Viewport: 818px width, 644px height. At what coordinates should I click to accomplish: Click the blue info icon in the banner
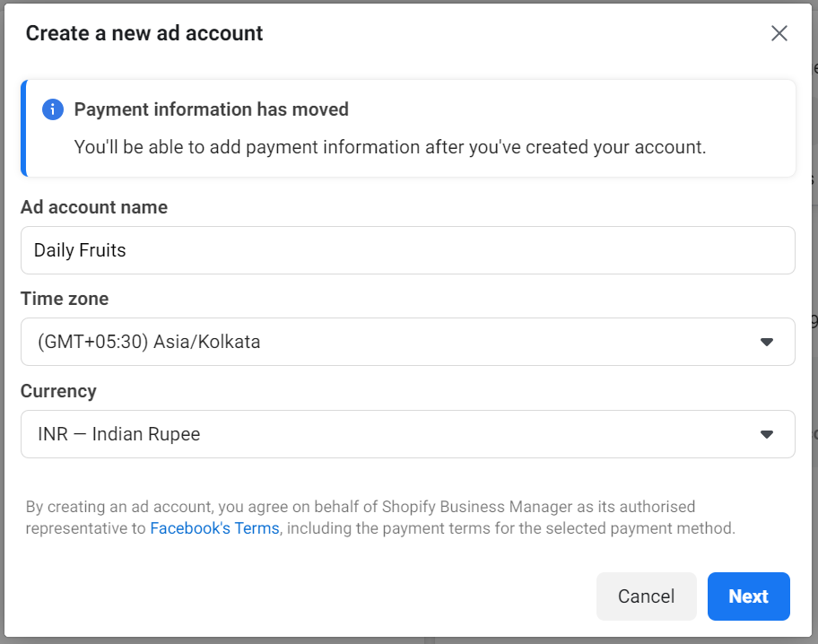pyautogui.click(x=53, y=109)
